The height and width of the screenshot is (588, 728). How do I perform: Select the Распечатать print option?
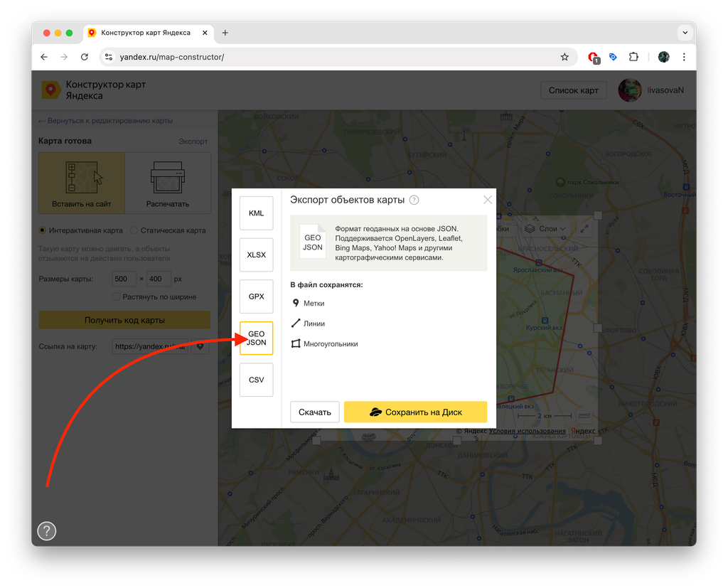[x=168, y=183]
